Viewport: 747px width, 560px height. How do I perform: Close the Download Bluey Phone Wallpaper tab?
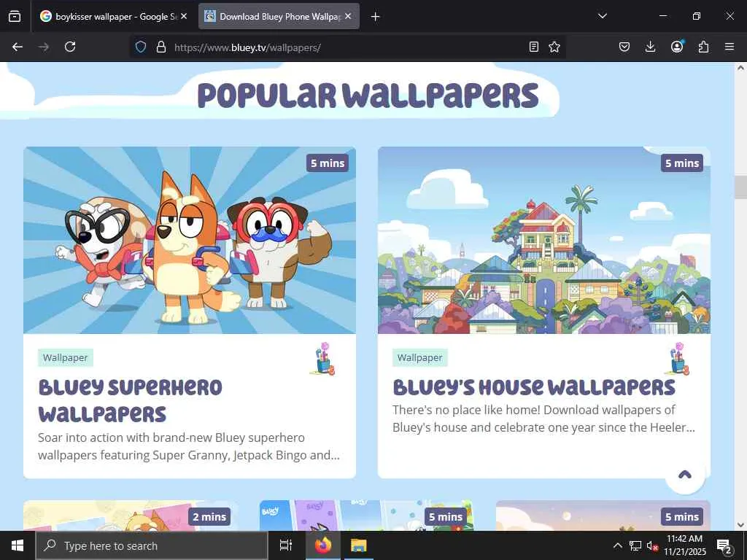[x=348, y=16]
